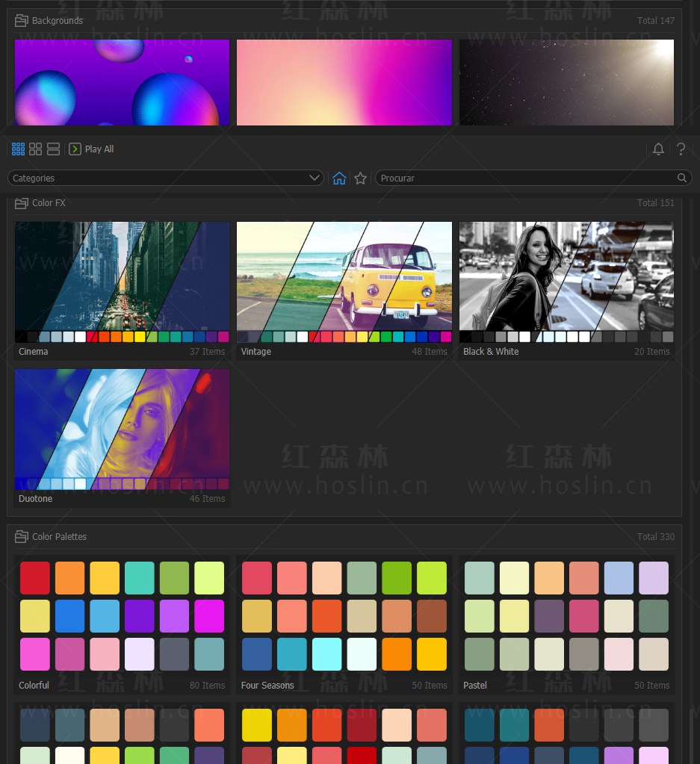Pick the lavender swatch in Pastel palette
The image size is (700, 764).
(654, 578)
